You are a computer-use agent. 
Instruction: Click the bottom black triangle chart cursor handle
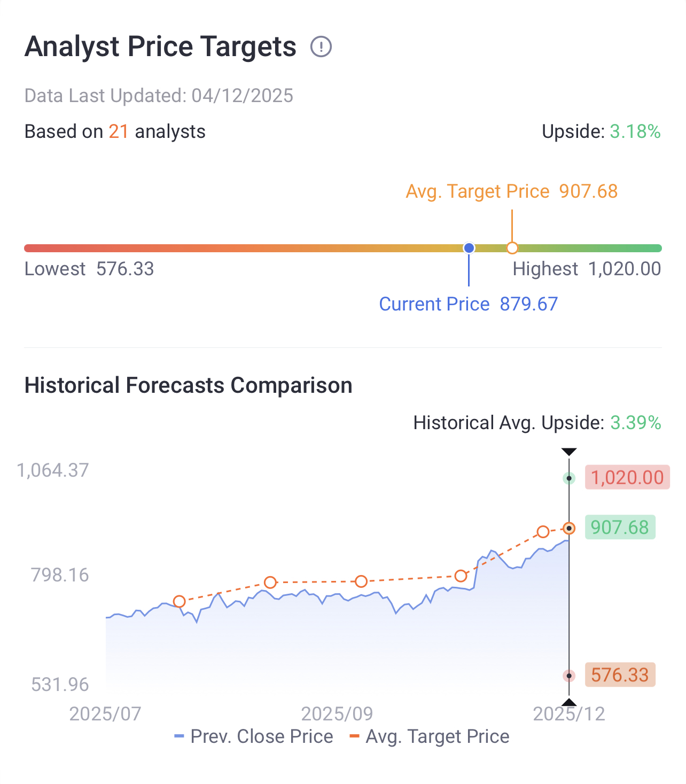[x=570, y=702]
